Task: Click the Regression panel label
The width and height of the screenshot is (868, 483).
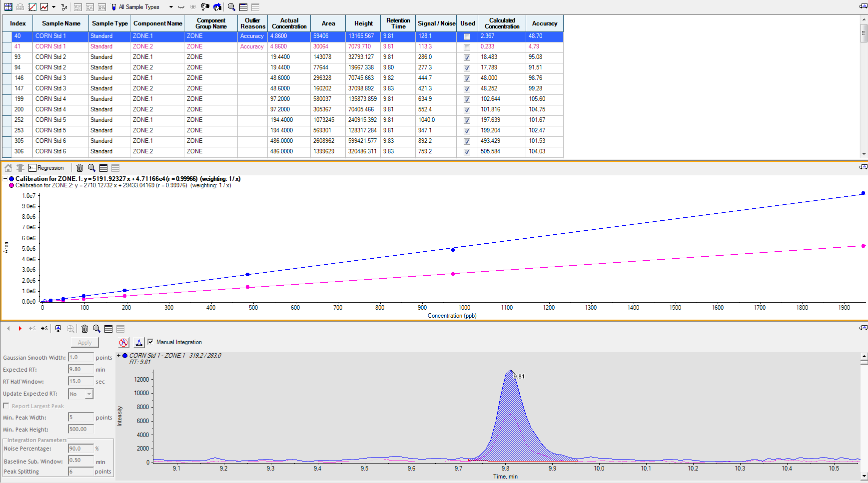Action: pyautogui.click(x=50, y=168)
